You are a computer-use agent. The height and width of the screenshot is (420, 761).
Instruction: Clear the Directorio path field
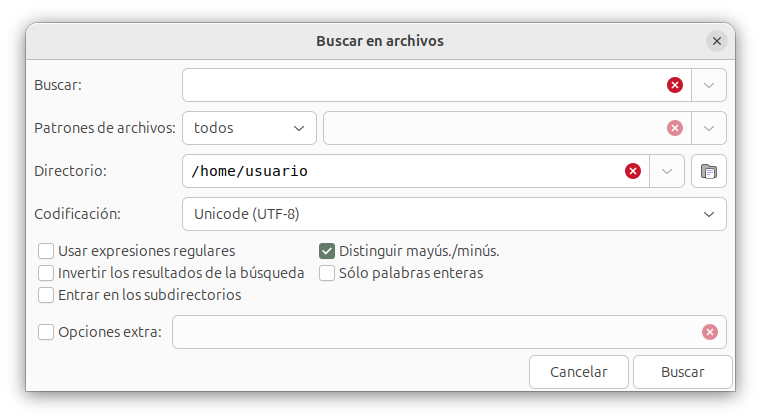[633, 171]
